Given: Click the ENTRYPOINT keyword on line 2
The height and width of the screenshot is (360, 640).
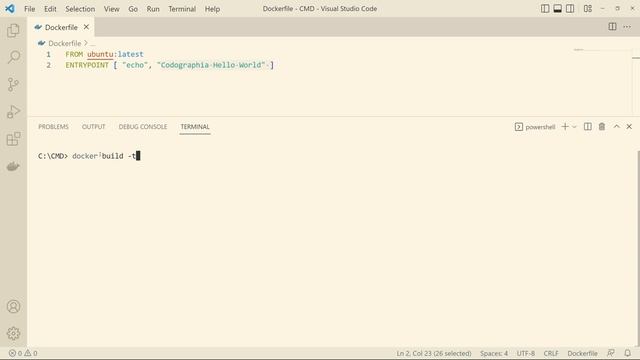Looking at the screenshot, I should click(87, 65).
